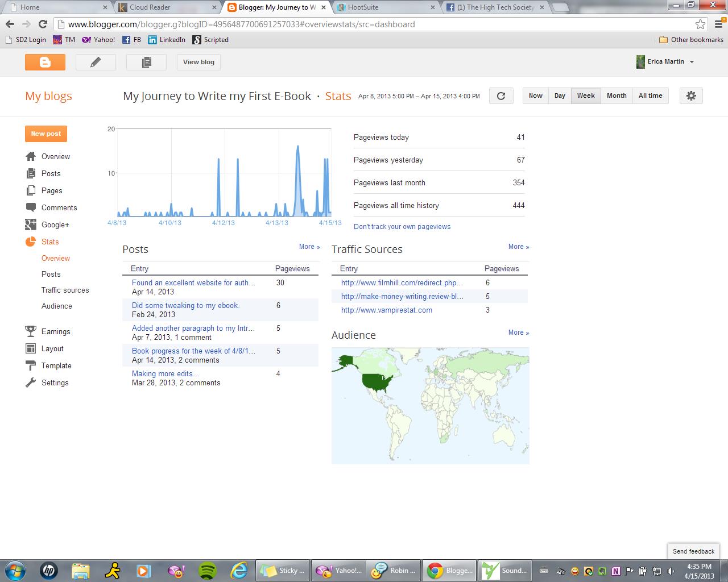
Task: Open Stats sub-item Audience
Action: [x=57, y=306]
